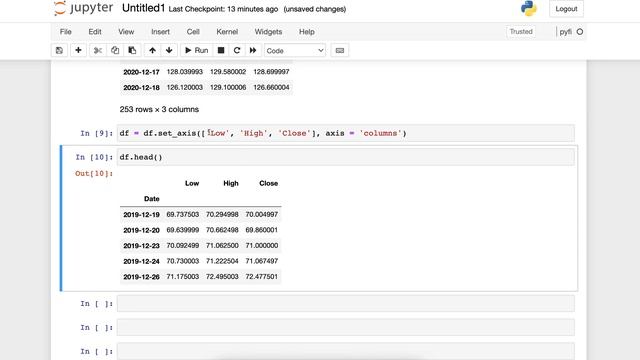Click the Out[10] output prompt
The image size is (640, 360).
94,173
